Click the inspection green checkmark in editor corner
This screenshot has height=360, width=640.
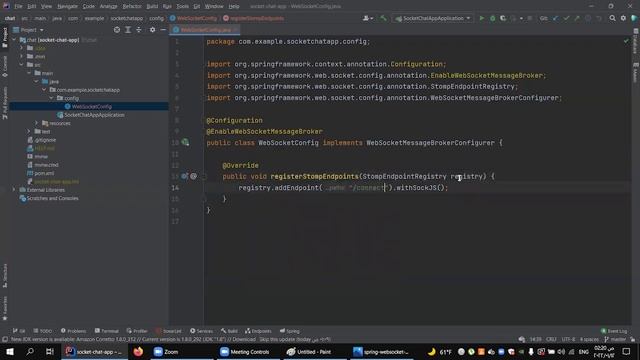[626, 41]
